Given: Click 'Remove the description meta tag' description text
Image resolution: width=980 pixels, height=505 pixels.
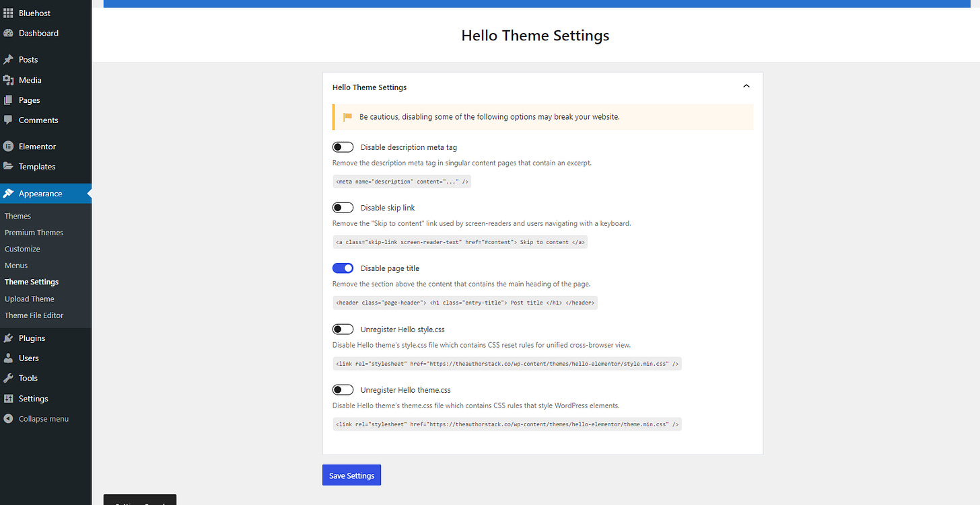Looking at the screenshot, I should 462,163.
